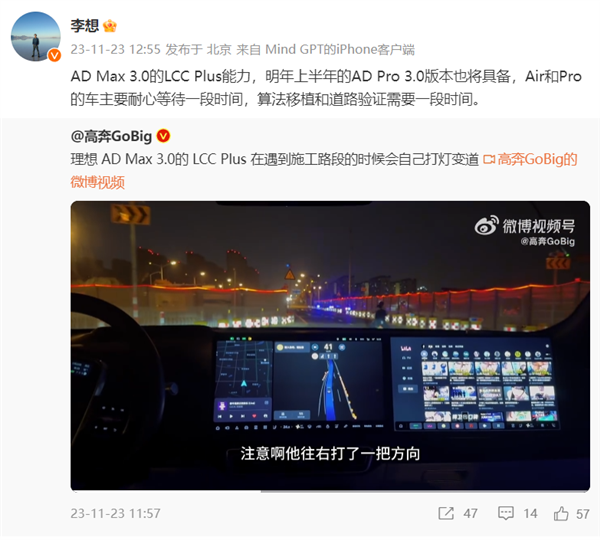Screen dimensions: 600x540
Task: Click the comment count 14
Action: [x=530, y=513]
